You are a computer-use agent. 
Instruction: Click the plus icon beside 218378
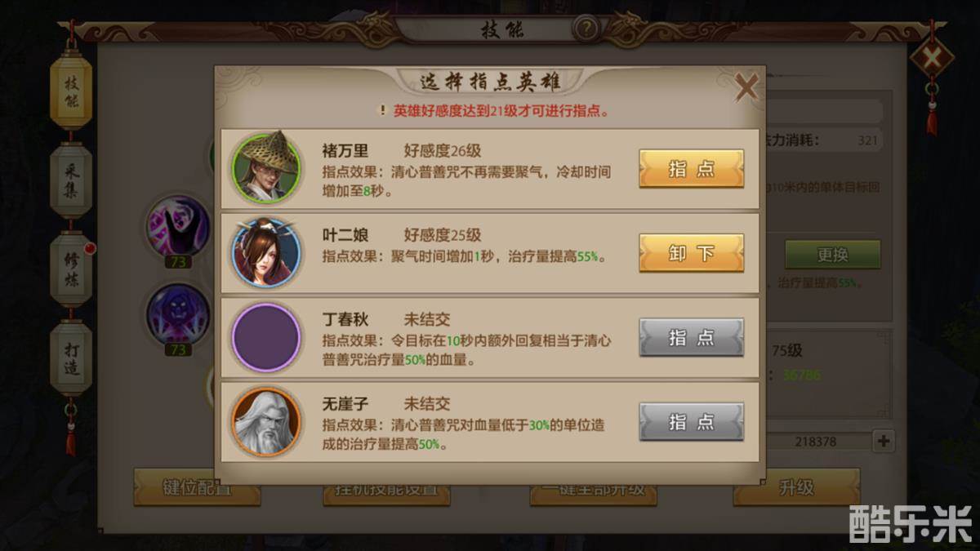click(x=883, y=442)
